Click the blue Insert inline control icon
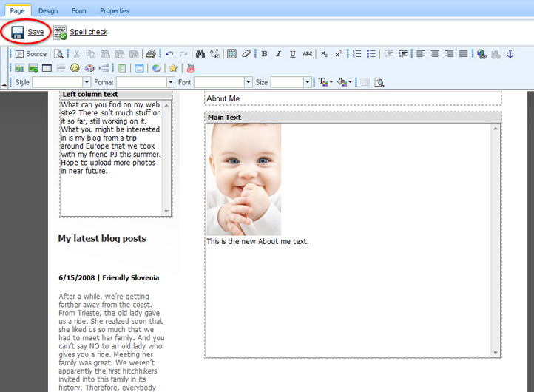The width and height of the screenshot is (534, 392). pyautogui.click(x=139, y=68)
